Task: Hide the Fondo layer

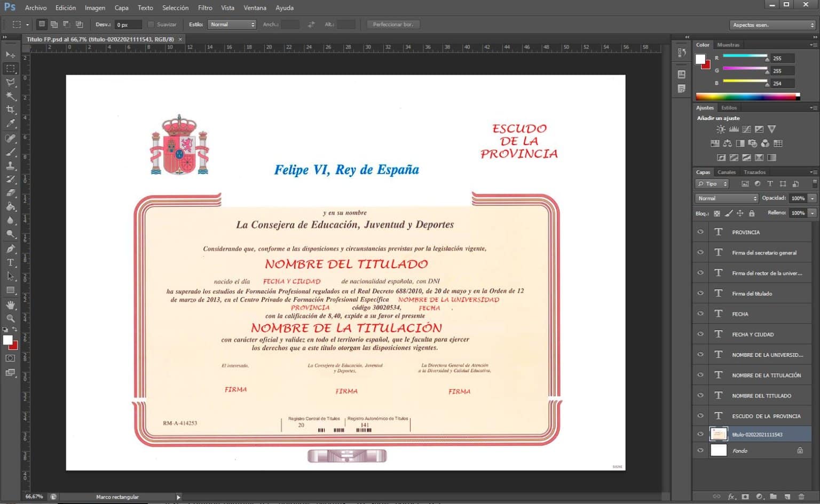Action: (700, 450)
